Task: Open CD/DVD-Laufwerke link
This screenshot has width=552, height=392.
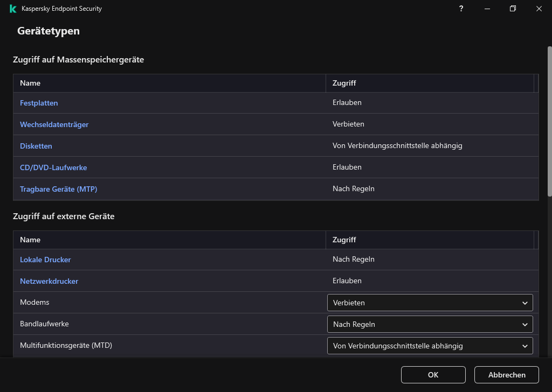Action: [53, 167]
